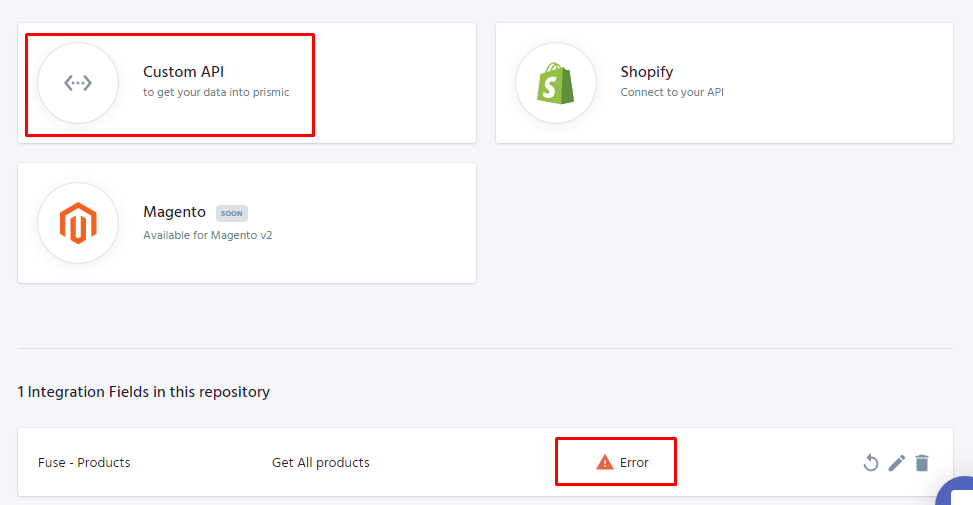The image size is (973, 505).
Task: Refresh the Fuse - Products integration
Action: (871, 462)
